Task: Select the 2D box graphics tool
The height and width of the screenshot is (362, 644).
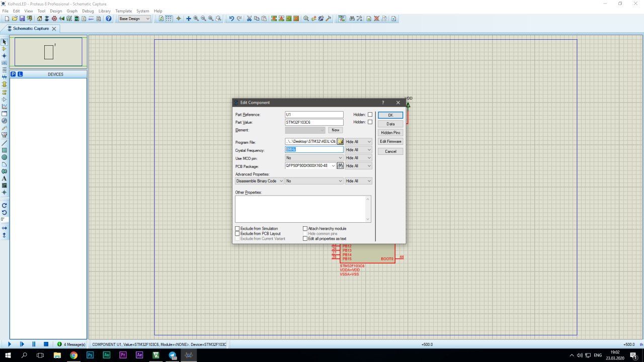Action: pos(5,150)
